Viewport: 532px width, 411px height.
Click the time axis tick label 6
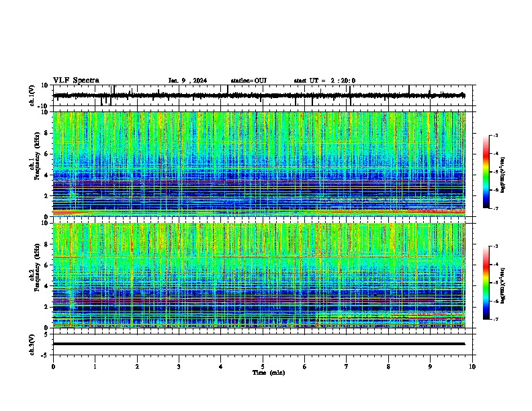pyautogui.click(x=305, y=367)
